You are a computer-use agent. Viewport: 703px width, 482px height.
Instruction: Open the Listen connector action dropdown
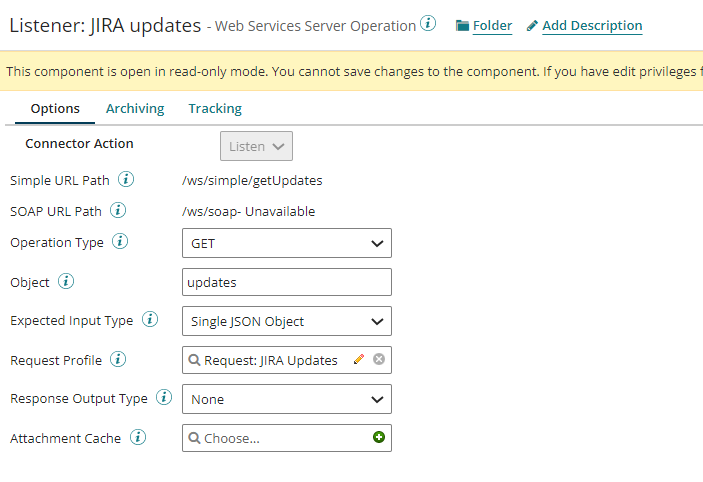256,146
